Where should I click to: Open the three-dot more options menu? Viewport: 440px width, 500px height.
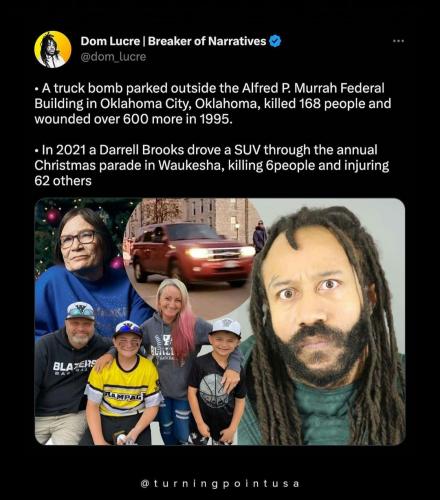398,41
